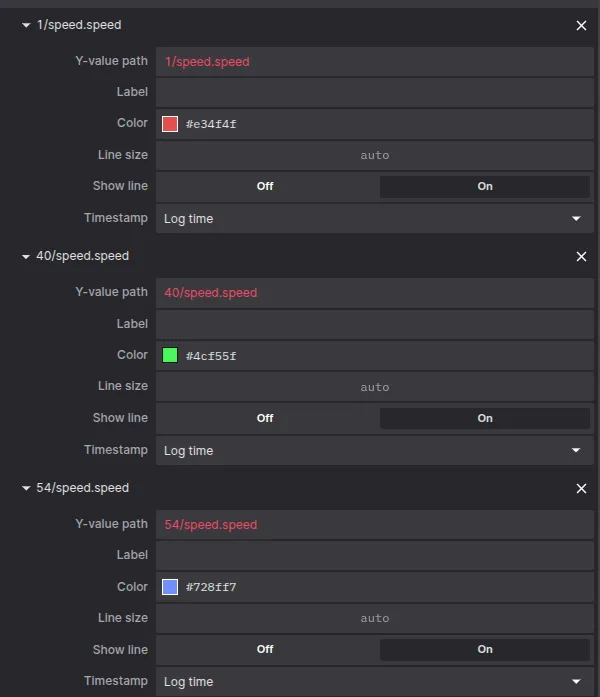The width and height of the screenshot is (600, 697).
Task: Open the green #4cf55f color swatch
Action: click(x=170, y=355)
